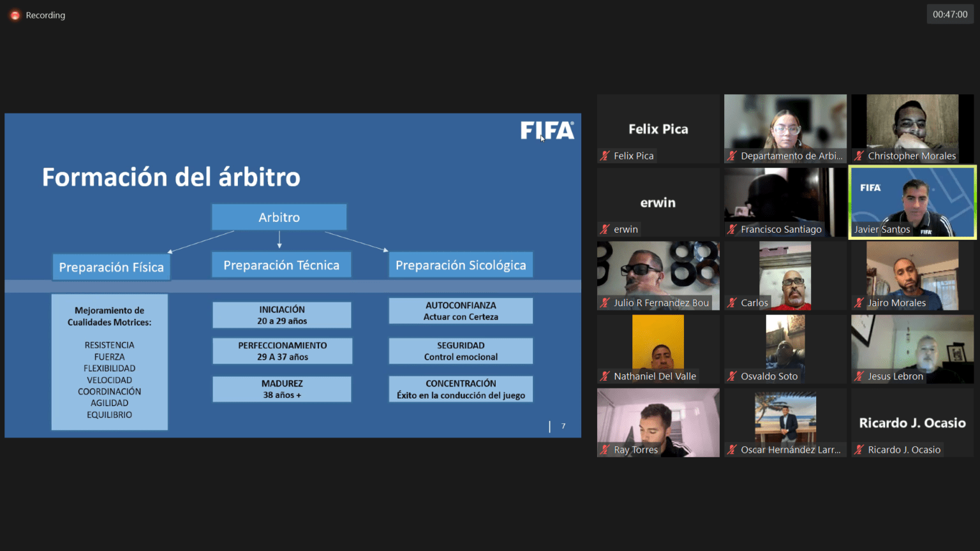Choose Jesus Lebron's video tile
This screenshot has width=980, height=551.
912,348
